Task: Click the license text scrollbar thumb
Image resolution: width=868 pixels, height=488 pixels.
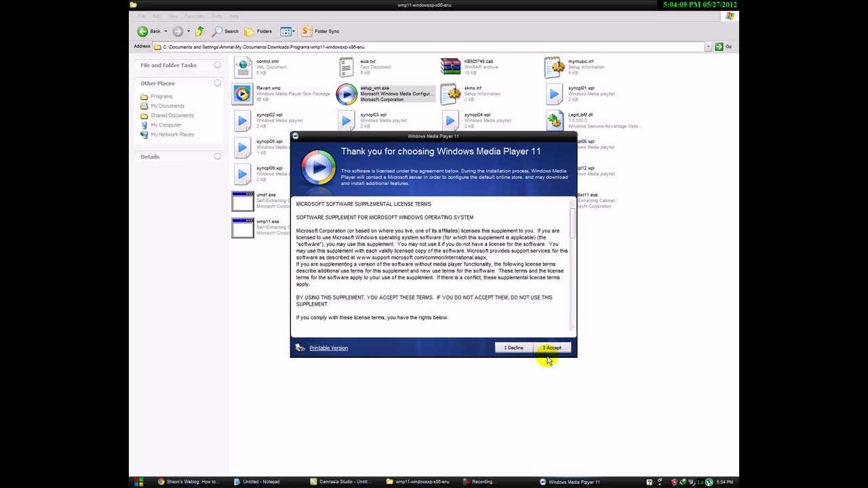Action: [572, 222]
